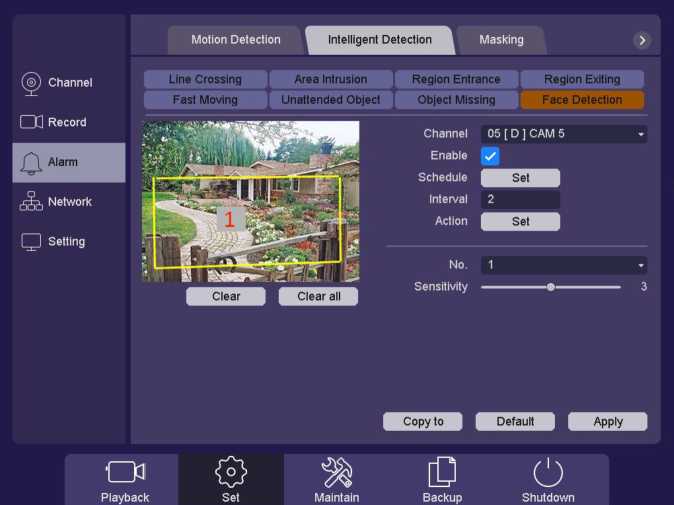Select the Record camcorder icon
674x505 pixels.
[x=31, y=122]
